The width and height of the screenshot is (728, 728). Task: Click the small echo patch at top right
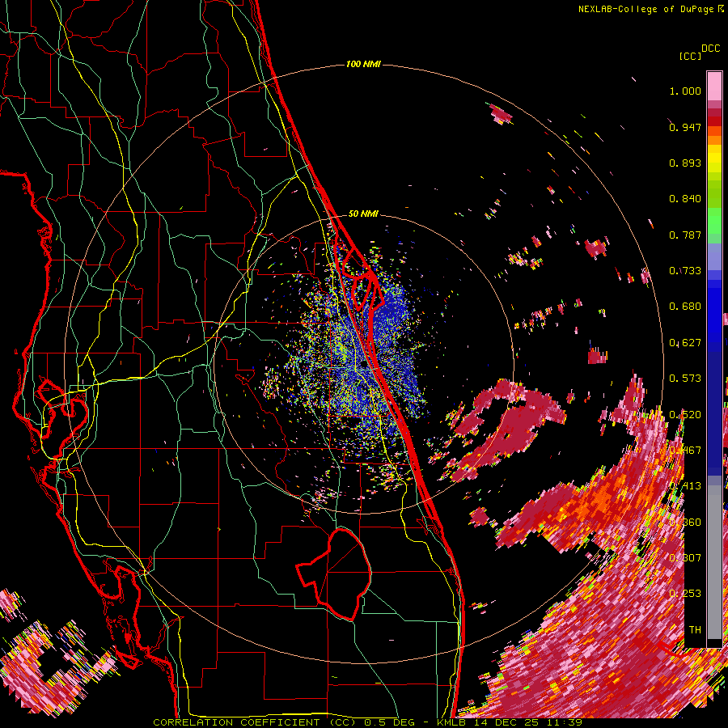pos(501,114)
